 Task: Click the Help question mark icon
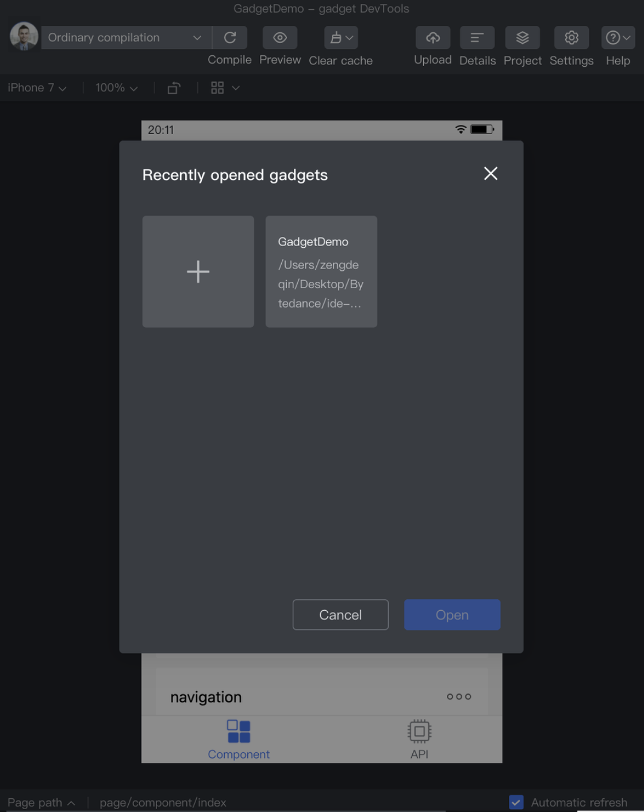pos(618,38)
